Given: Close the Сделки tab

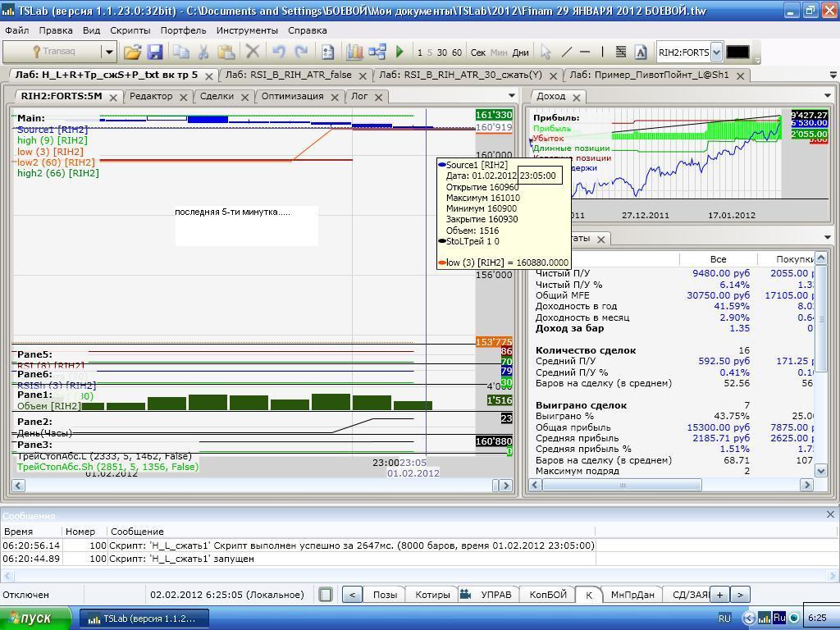Looking at the screenshot, I should 245,97.
